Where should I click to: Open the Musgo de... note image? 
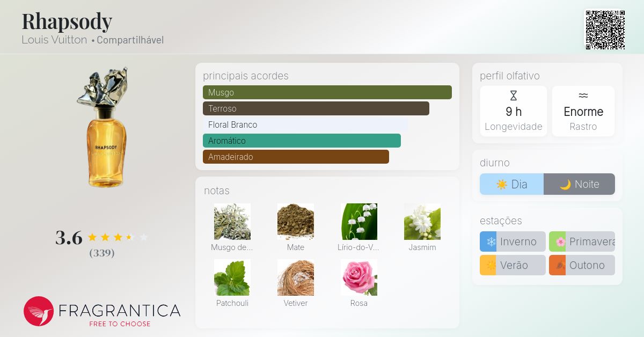click(232, 221)
